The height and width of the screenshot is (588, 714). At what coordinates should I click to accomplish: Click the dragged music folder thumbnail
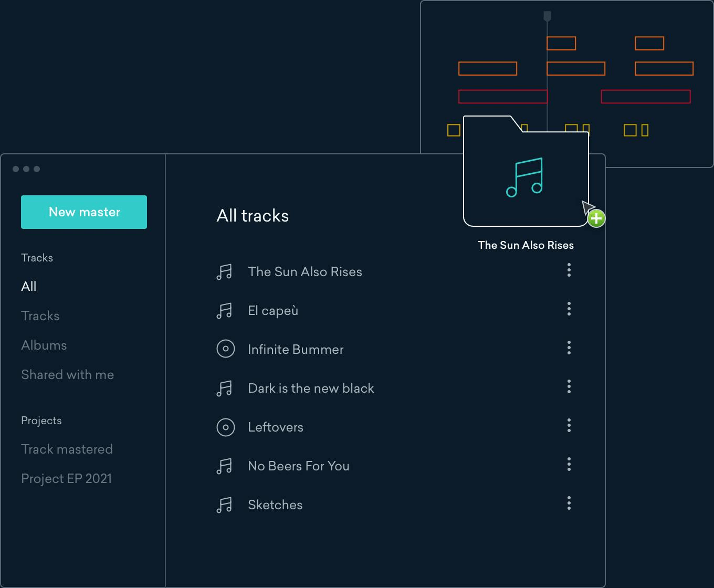(x=526, y=171)
